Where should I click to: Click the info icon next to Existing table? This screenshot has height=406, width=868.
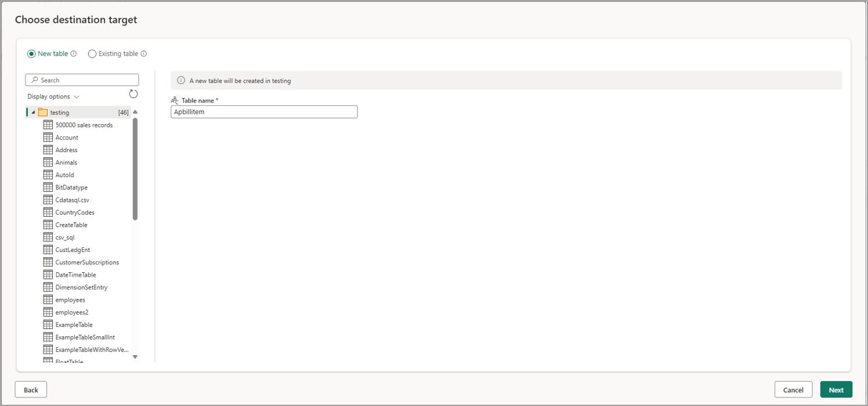143,54
